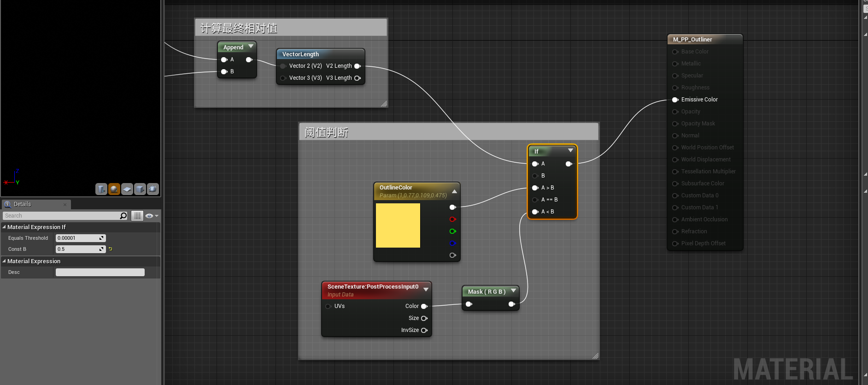
Task: Switch preview mesh to plane
Action: (127, 189)
